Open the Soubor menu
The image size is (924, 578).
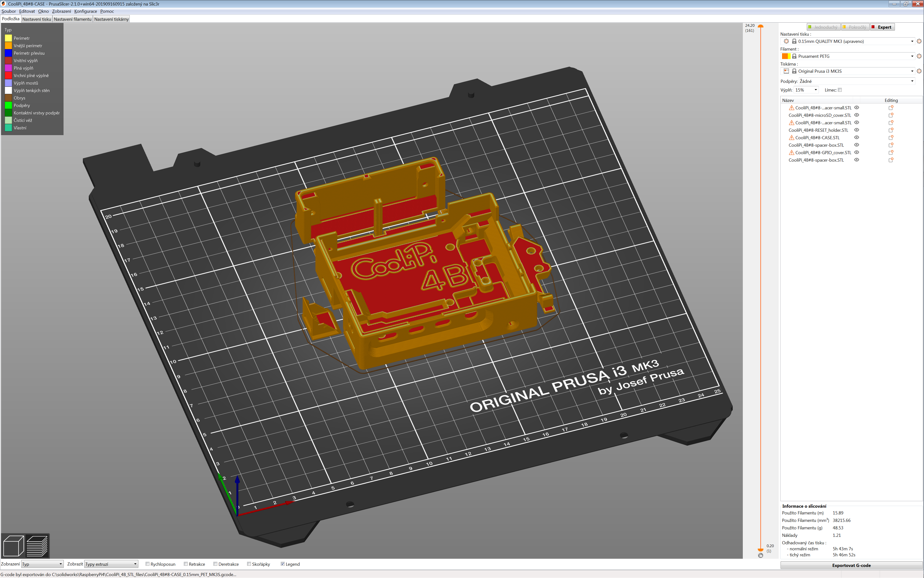9,11
